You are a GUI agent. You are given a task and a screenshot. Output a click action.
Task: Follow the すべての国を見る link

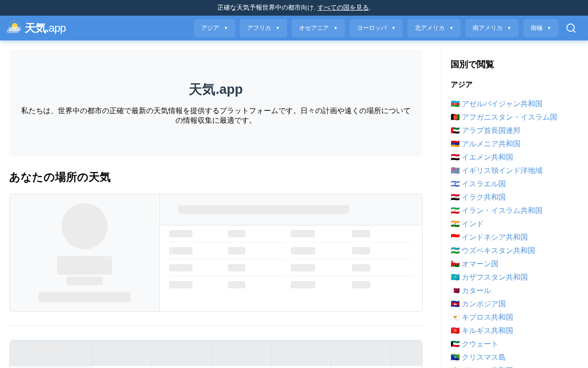point(343,7)
